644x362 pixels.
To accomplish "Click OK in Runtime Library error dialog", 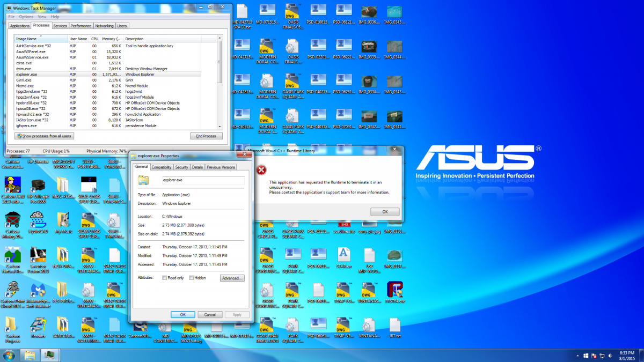I will [385, 212].
